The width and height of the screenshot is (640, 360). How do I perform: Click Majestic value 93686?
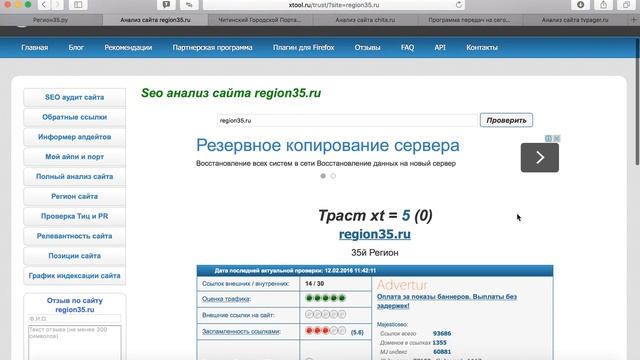[442, 333]
